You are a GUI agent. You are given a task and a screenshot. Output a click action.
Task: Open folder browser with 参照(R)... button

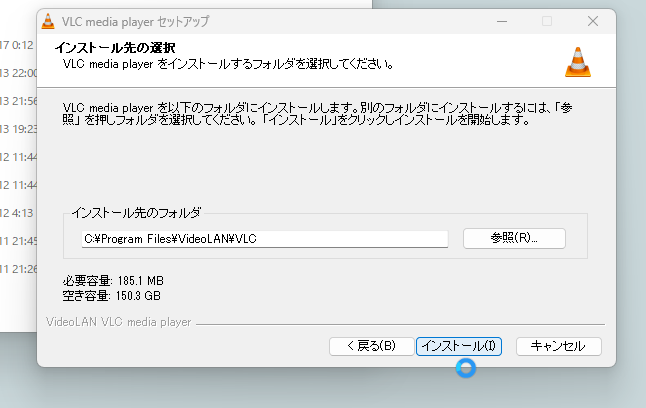(x=514, y=238)
